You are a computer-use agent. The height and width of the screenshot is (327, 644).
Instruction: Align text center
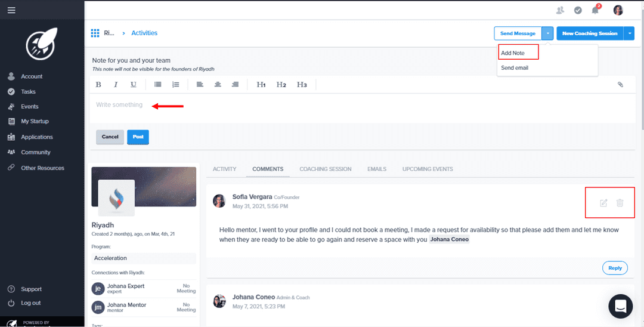(x=218, y=85)
